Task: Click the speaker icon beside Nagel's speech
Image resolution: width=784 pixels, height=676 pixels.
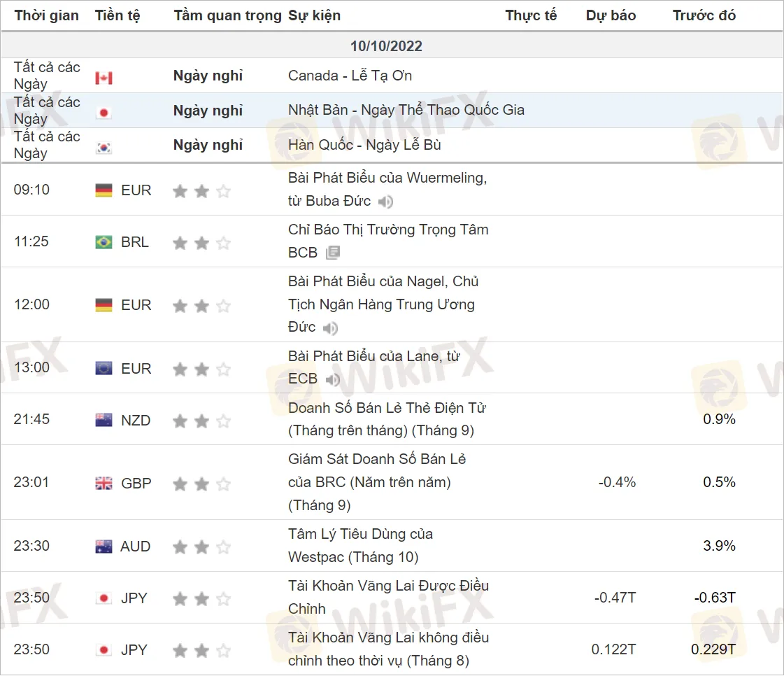Action: click(330, 328)
